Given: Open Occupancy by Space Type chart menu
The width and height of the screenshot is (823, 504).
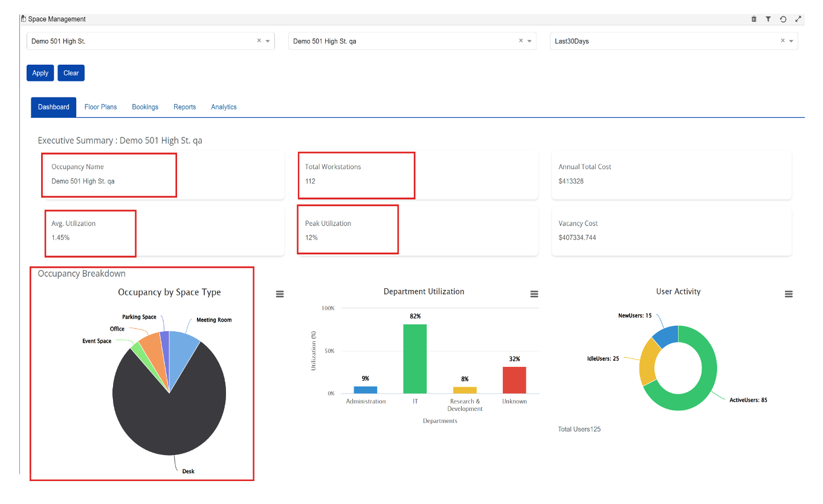Looking at the screenshot, I should click(280, 294).
